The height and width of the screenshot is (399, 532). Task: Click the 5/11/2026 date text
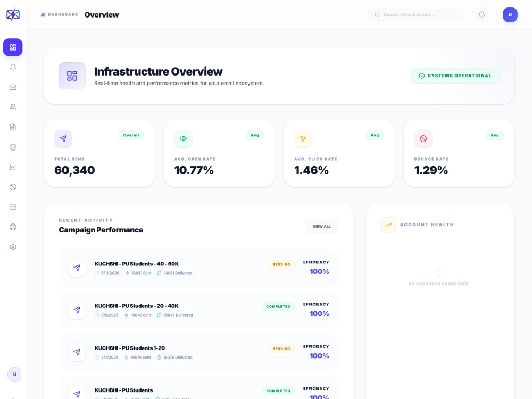110,273
